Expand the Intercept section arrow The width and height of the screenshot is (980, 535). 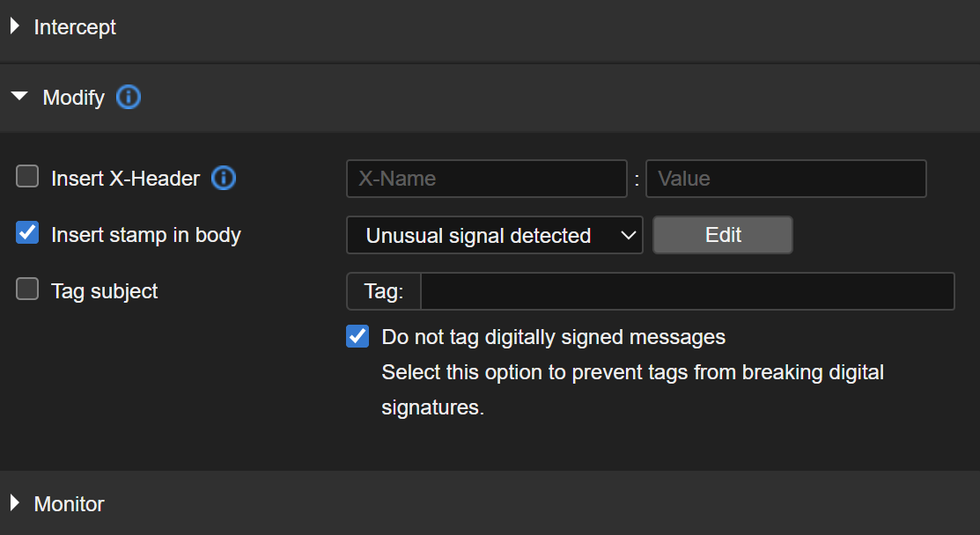(x=15, y=27)
